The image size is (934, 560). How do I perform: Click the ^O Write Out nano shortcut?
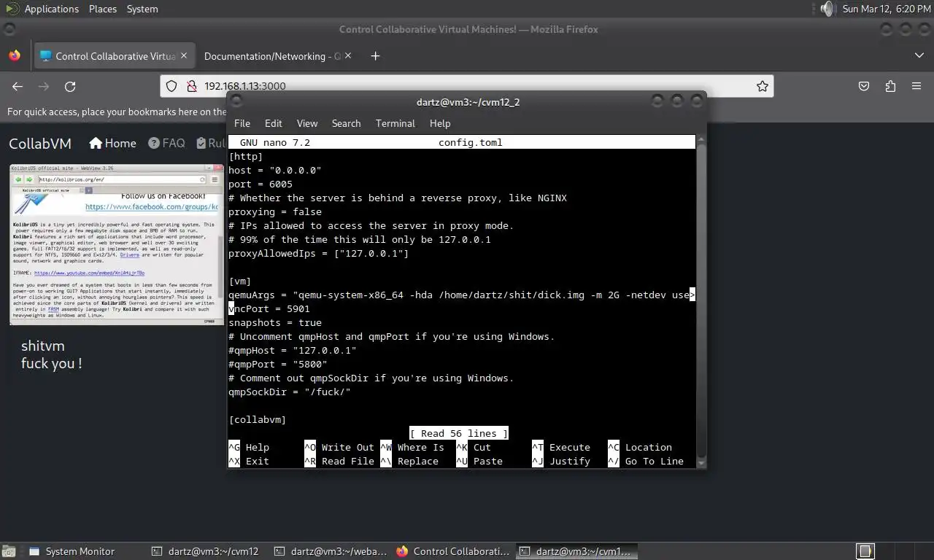pos(339,447)
